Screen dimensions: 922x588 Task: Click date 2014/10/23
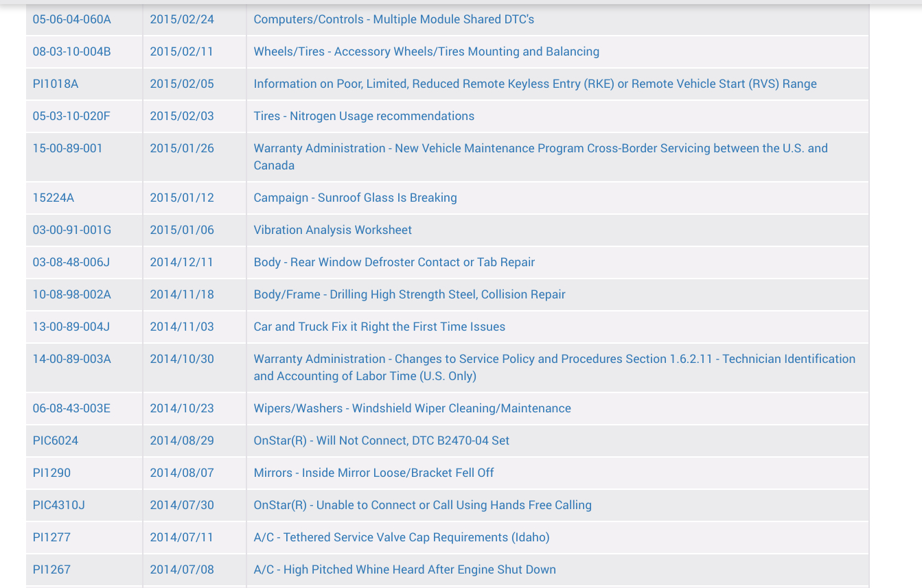click(182, 408)
